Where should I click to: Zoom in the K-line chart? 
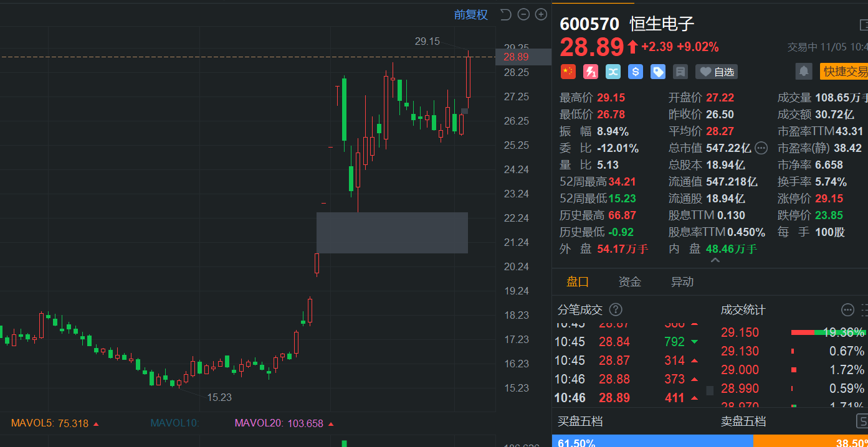pos(541,14)
